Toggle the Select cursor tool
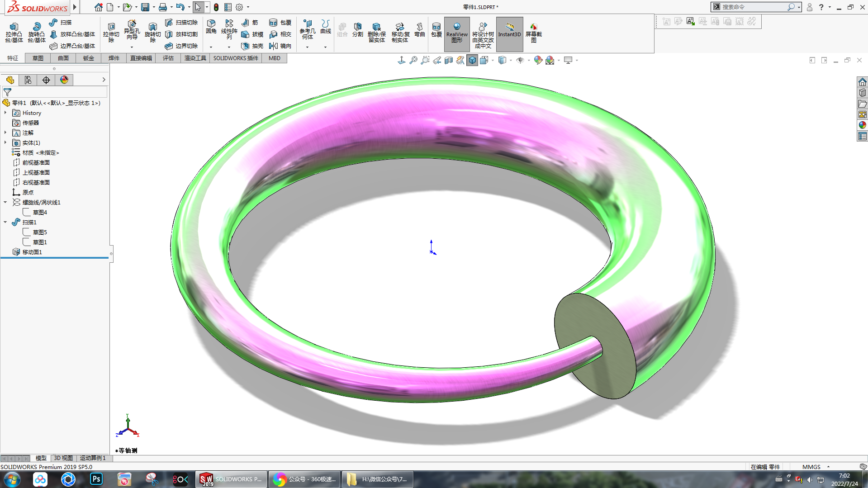 click(x=198, y=7)
